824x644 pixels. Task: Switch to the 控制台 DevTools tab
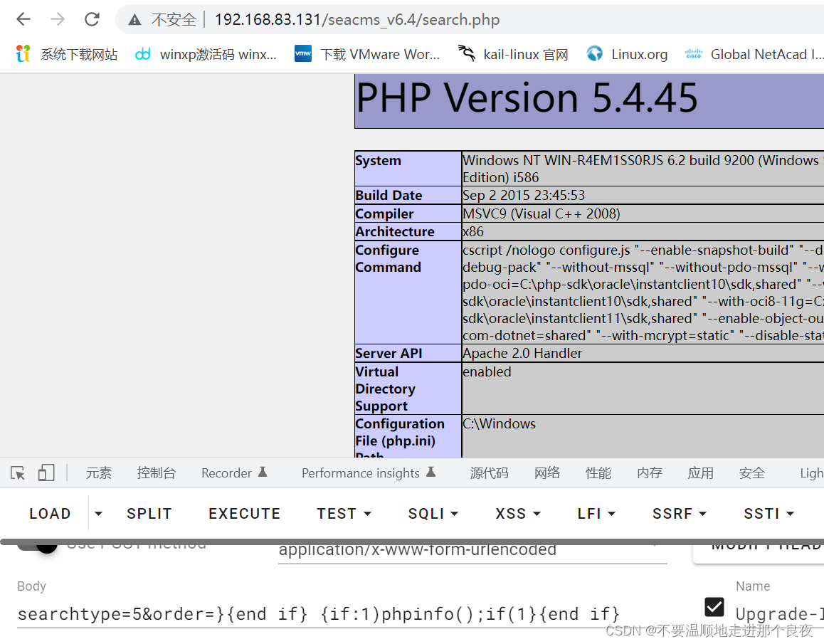point(156,473)
